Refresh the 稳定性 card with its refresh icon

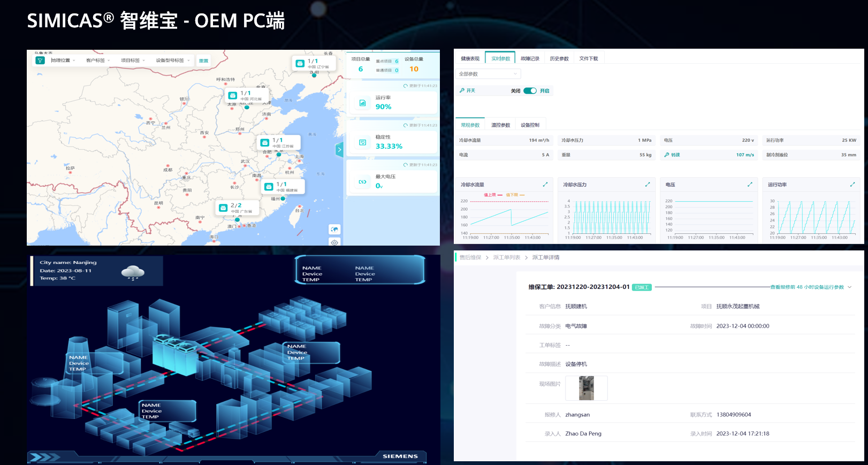point(406,125)
